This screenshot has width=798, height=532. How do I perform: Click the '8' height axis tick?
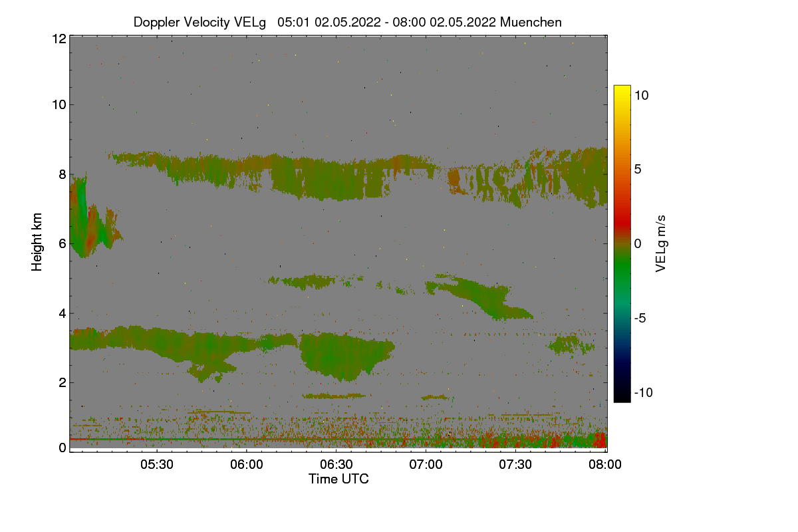[63, 174]
